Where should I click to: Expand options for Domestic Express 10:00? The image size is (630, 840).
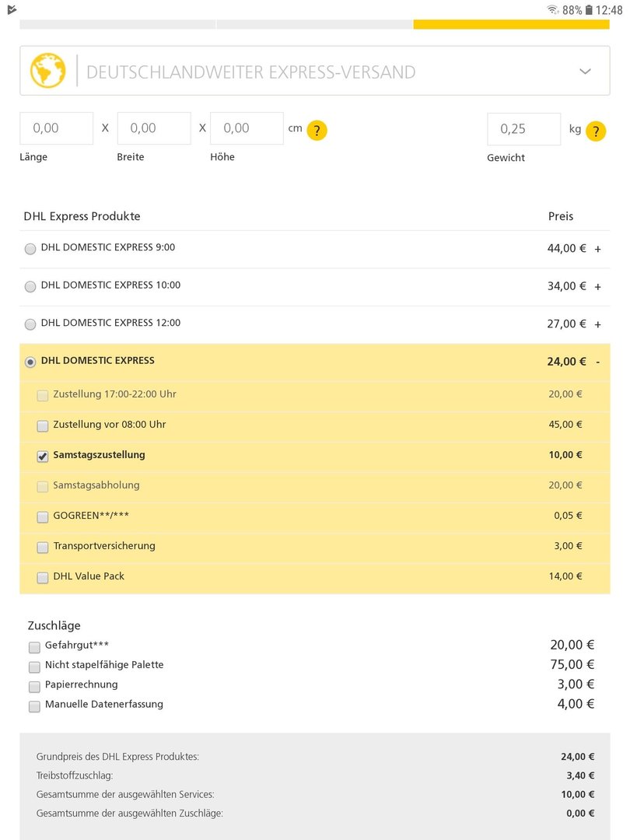598,286
